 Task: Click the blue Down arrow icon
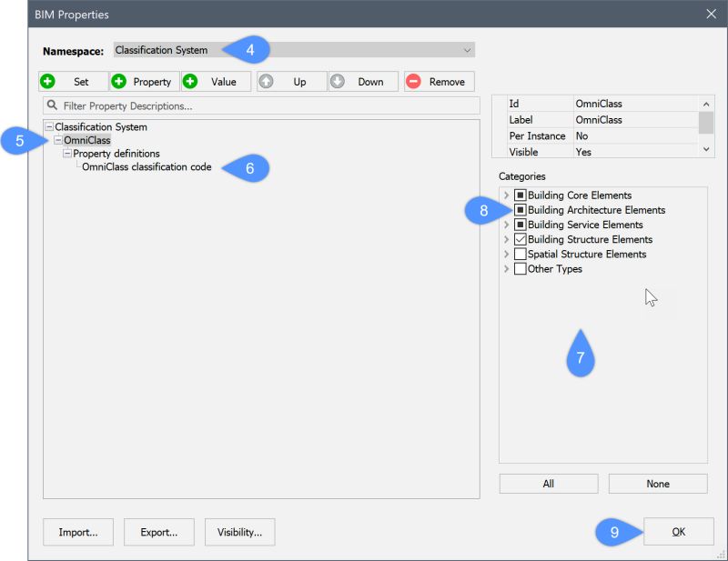click(339, 81)
